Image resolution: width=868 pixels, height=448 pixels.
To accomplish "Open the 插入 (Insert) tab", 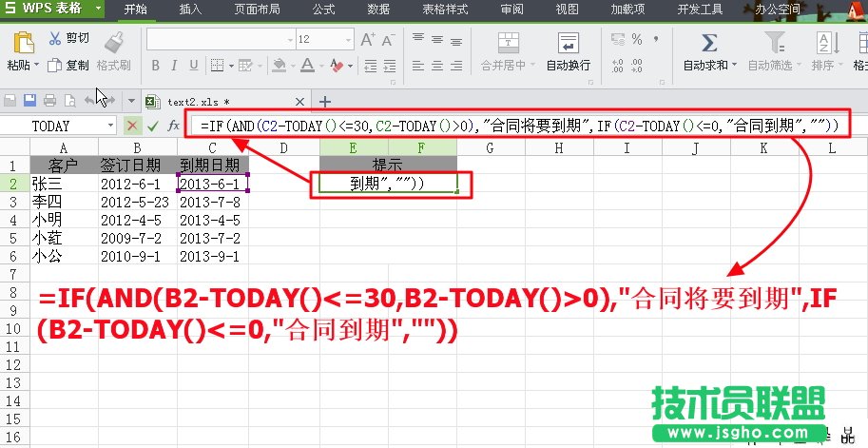I will (190, 9).
